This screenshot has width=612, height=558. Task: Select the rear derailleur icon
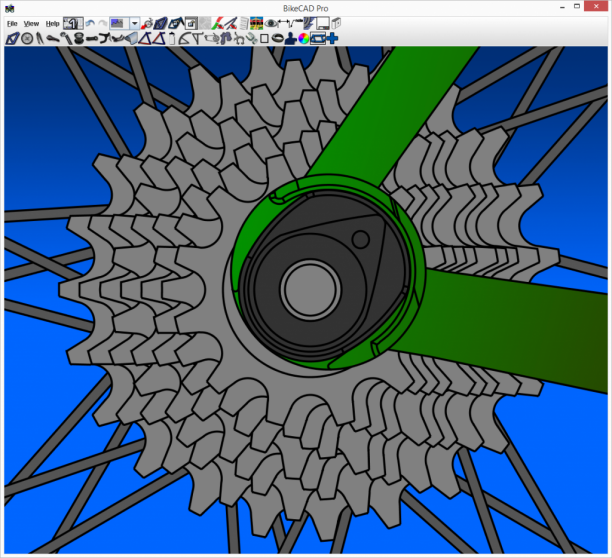pos(226,39)
